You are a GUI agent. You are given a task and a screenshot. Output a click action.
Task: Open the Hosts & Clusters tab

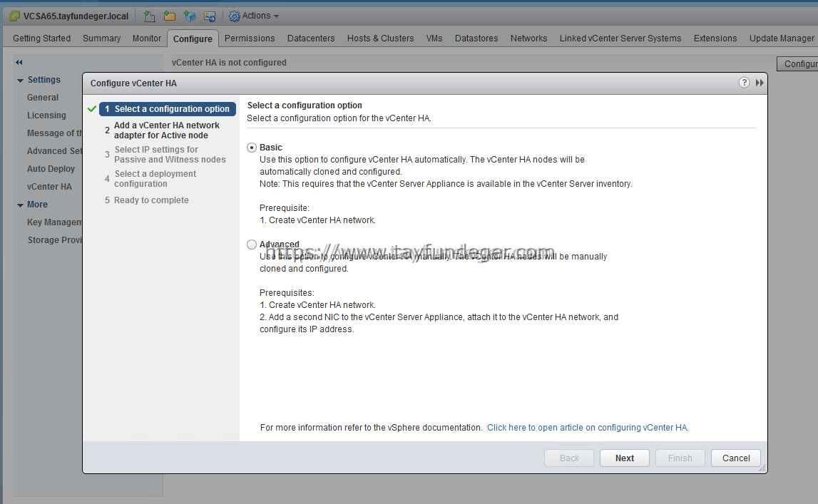coord(380,38)
